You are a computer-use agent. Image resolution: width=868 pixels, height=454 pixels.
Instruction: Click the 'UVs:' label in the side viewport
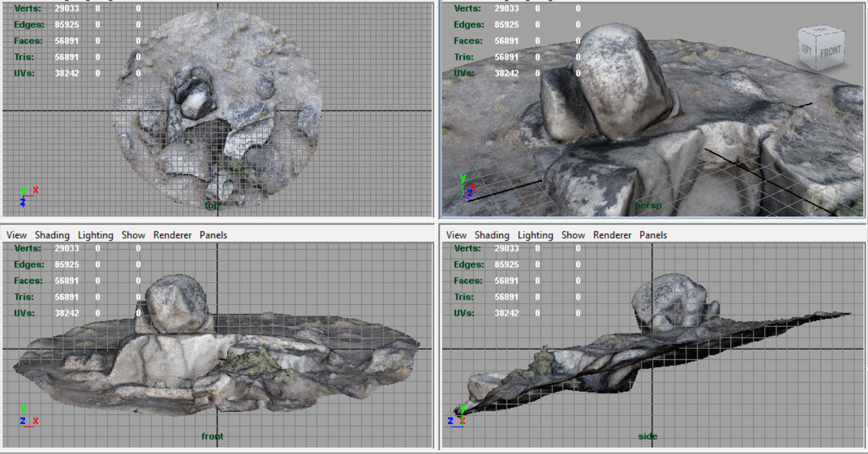click(x=465, y=313)
